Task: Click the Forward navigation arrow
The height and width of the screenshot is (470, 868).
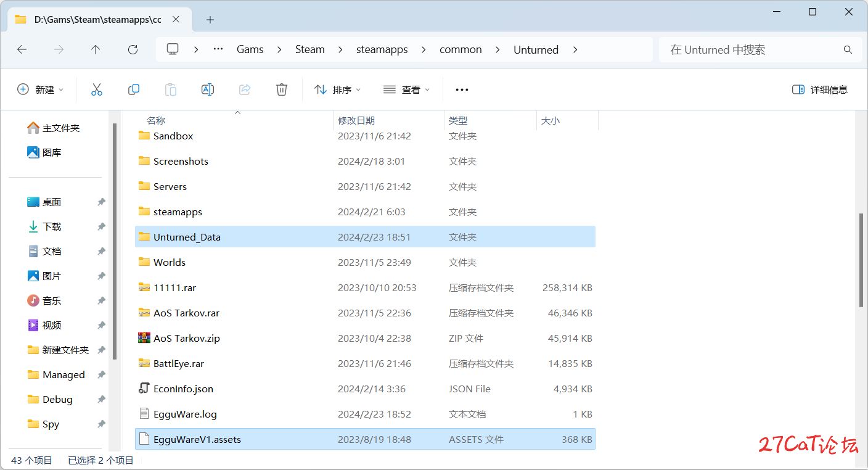Action: pos(59,49)
